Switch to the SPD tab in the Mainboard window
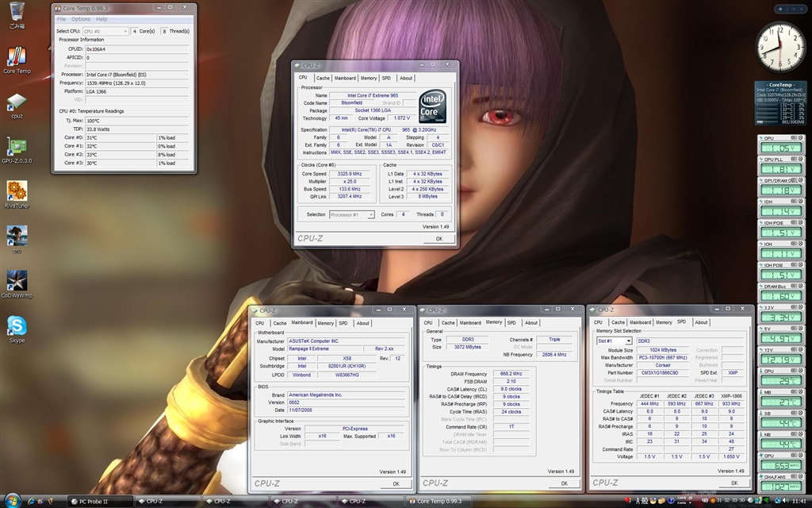Screen dimensions: 812x508 343,323
